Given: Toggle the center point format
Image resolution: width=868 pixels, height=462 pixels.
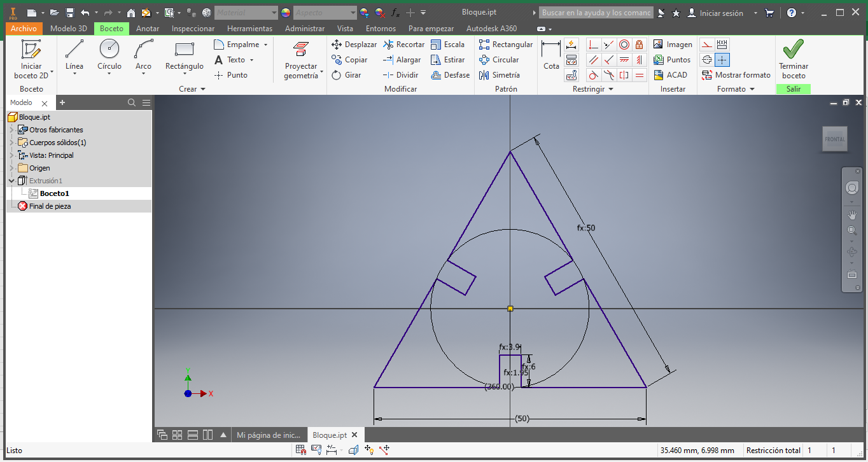Looking at the screenshot, I should click(722, 60).
